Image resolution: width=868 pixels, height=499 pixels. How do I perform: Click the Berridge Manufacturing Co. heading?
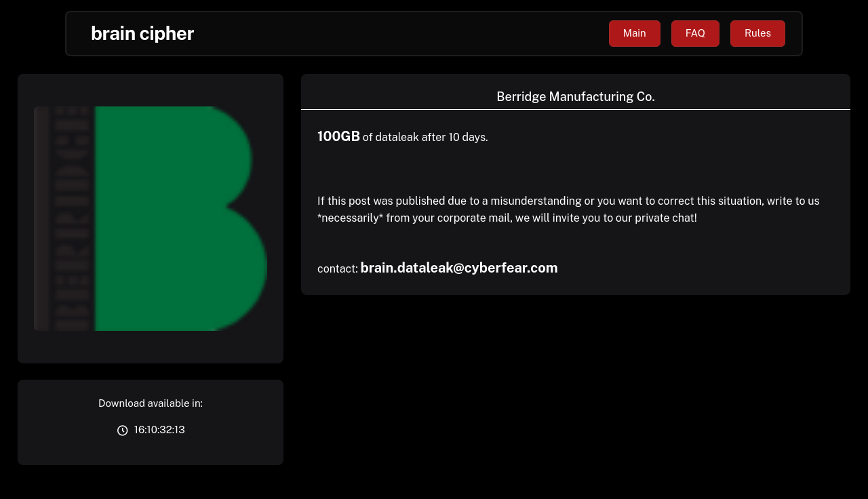point(575,97)
